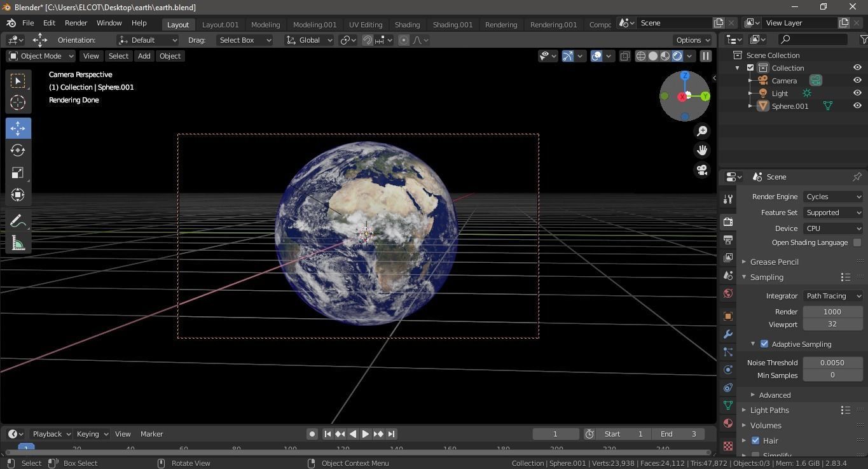Viewport: 868px width, 469px height.
Task: Hide the Light in outliner
Action: point(857,94)
